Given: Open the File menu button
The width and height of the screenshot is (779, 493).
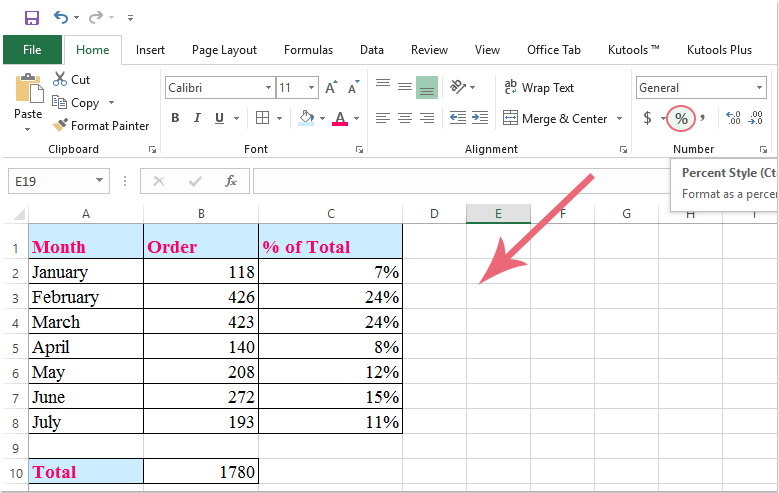Looking at the screenshot, I should (32, 50).
